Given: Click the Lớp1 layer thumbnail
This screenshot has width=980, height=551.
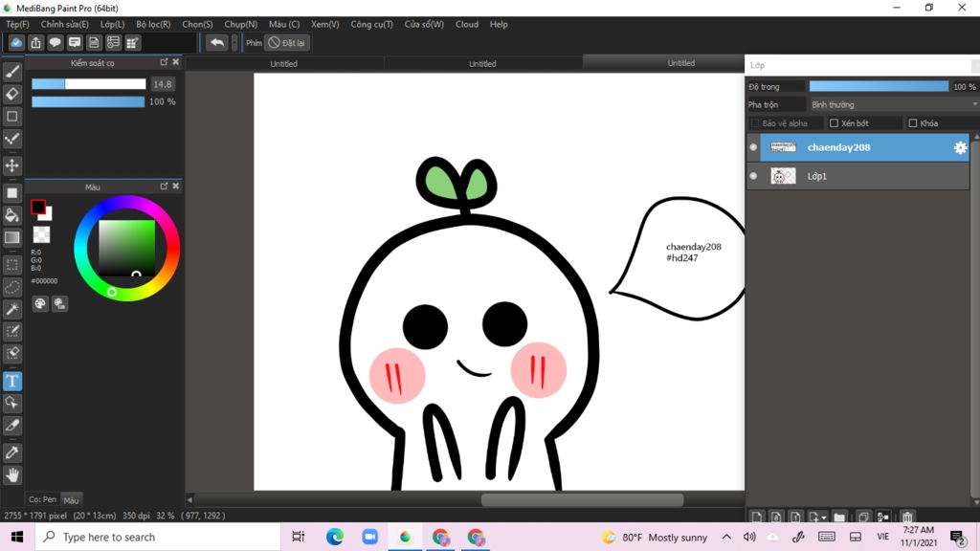Looking at the screenshot, I should click(x=783, y=176).
